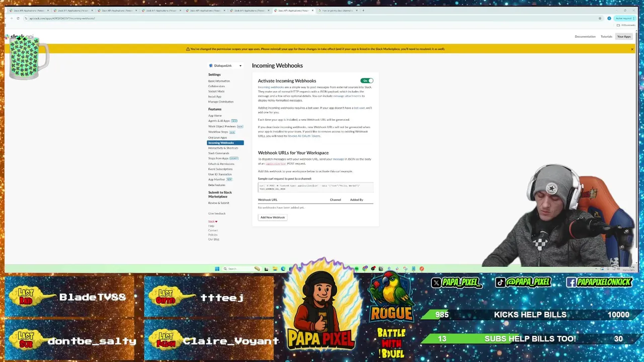Follow the bot user link

pos(359,108)
